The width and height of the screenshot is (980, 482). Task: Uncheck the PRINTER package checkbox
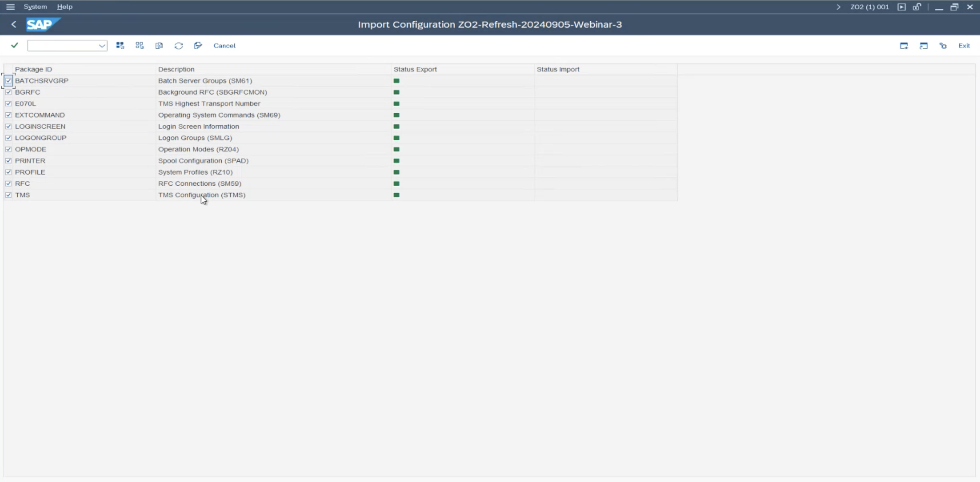click(8, 160)
